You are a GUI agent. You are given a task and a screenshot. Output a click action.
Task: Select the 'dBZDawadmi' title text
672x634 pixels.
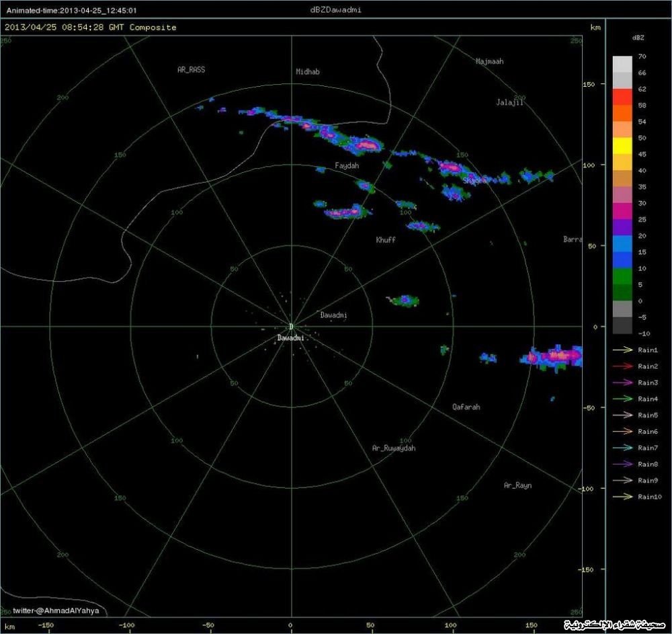pos(335,10)
